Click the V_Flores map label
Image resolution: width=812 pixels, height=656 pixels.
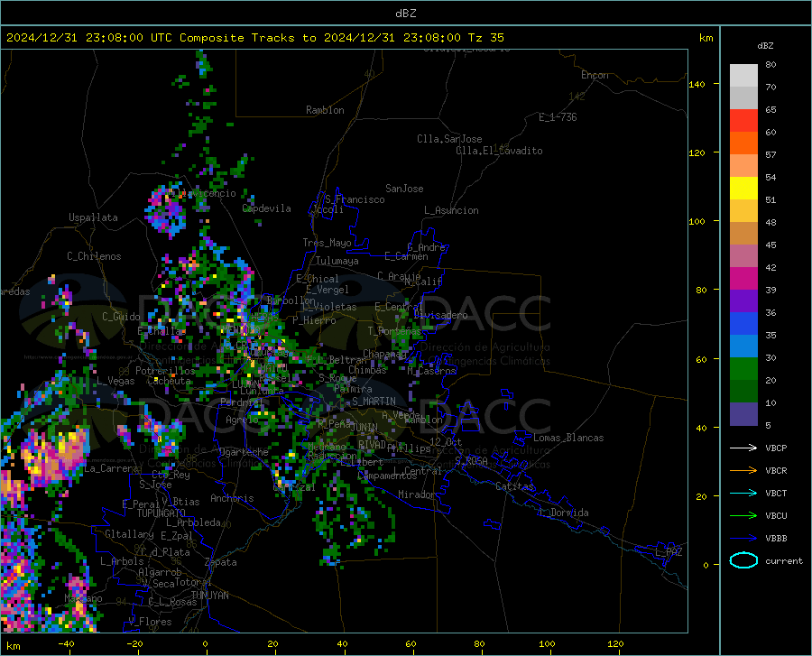tap(150, 622)
